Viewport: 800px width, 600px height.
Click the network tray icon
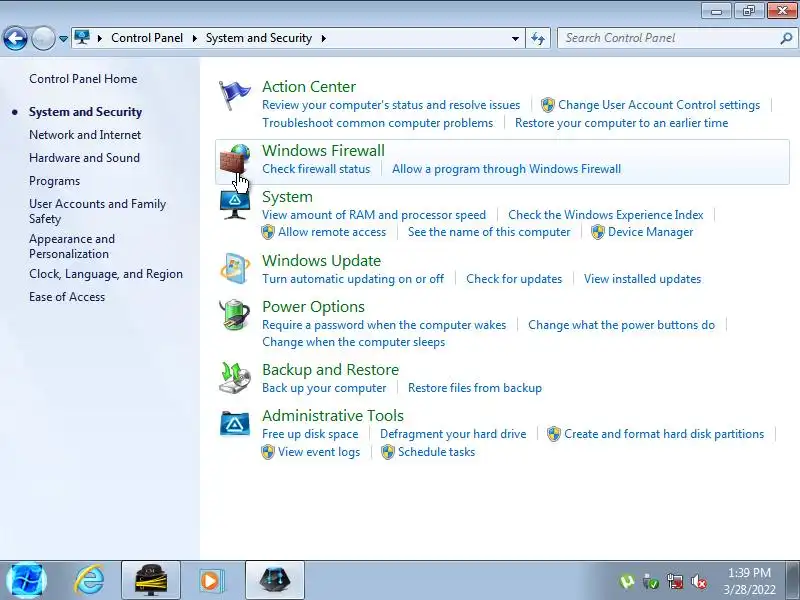pos(675,582)
